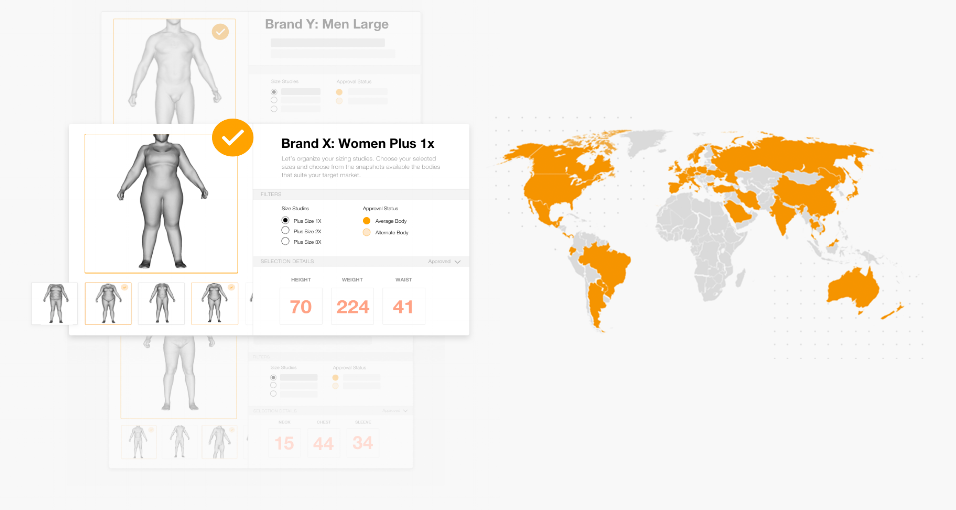Select the third male thumbnail in bottom card
This screenshot has height=510, width=956.
(x=219, y=442)
